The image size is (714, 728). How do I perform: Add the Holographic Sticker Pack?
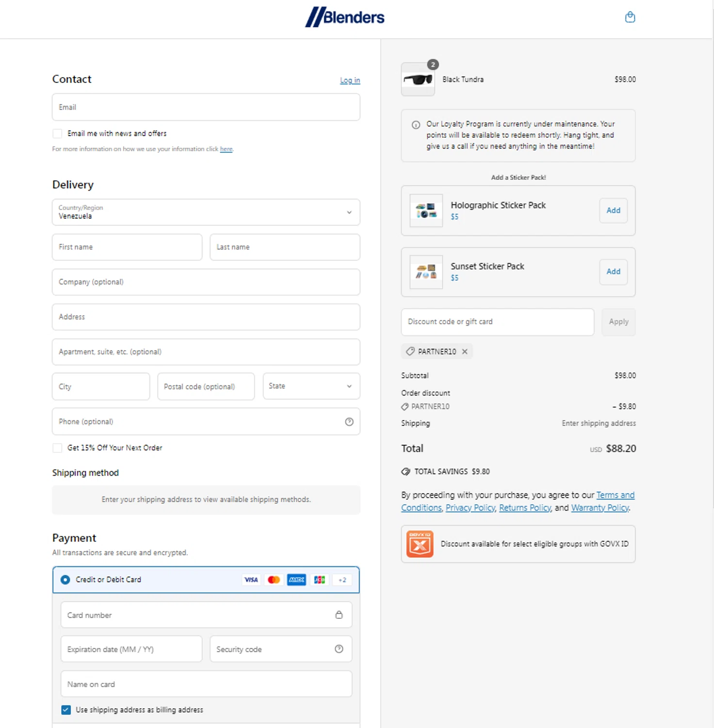coord(614,211)
